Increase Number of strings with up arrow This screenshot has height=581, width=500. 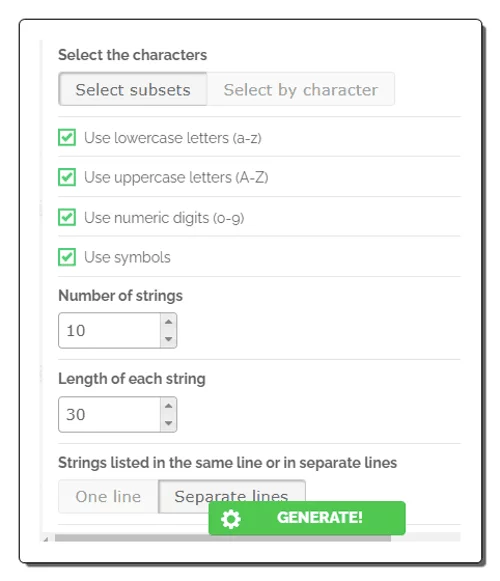pos(169,322)
